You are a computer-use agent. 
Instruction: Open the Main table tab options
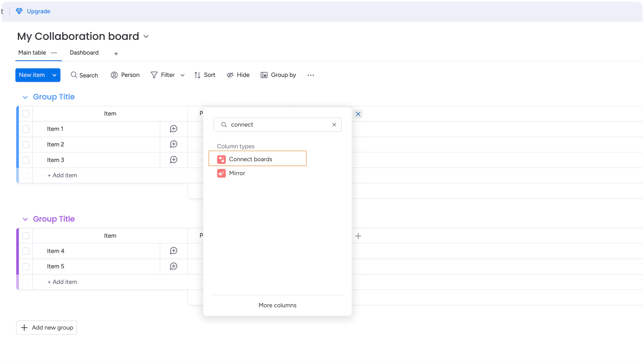tap(54, 53)
